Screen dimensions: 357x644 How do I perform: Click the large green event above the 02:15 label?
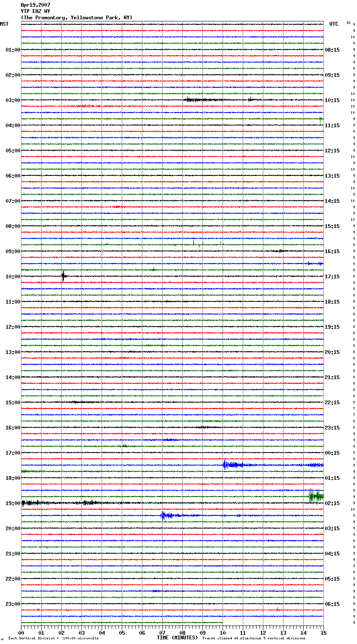pyautogui.click(x=316, y=496)
